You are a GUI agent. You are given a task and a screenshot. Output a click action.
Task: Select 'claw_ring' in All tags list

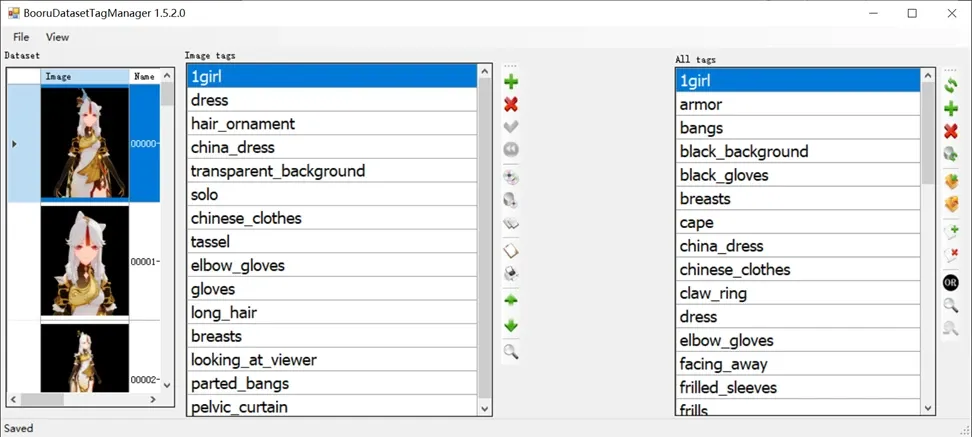pos(798,293)
